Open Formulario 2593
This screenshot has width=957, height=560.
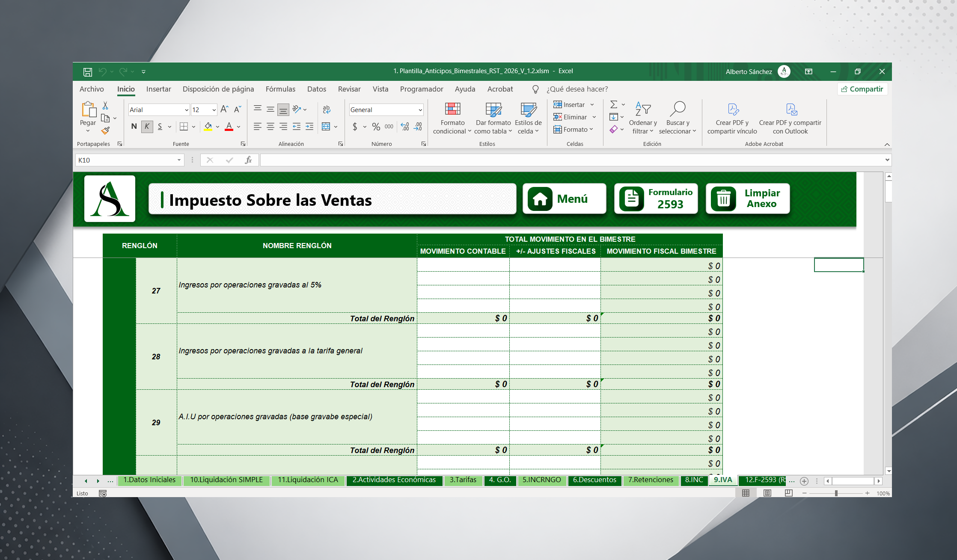tap(656, 198)
